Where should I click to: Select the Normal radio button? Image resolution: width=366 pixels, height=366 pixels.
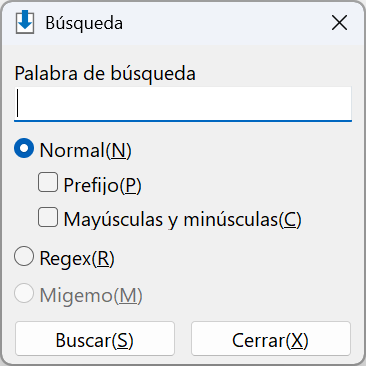24,148
